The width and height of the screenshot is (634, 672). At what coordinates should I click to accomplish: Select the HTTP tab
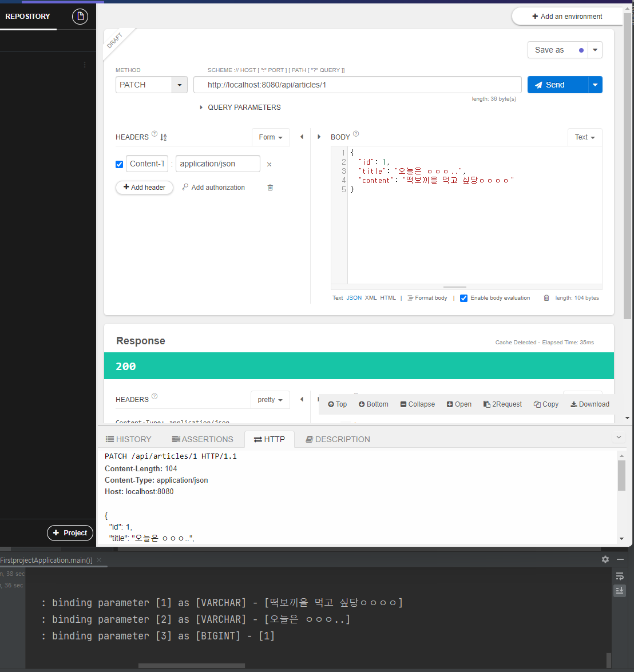tap(269, 439)
